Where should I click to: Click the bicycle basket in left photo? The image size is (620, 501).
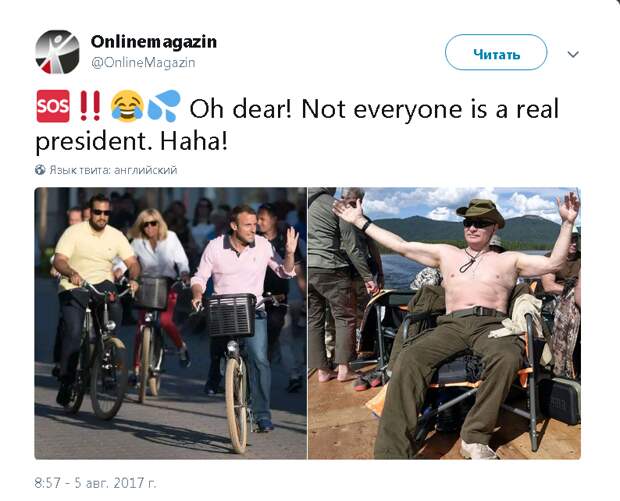[232, 315]
